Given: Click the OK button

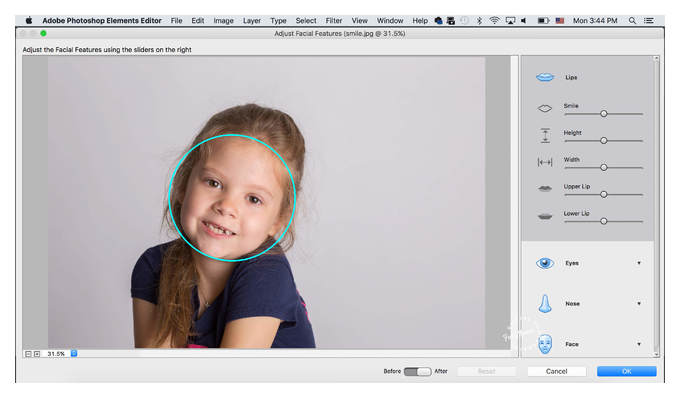Looking at the screenshot, I should [x=627, y=372].
